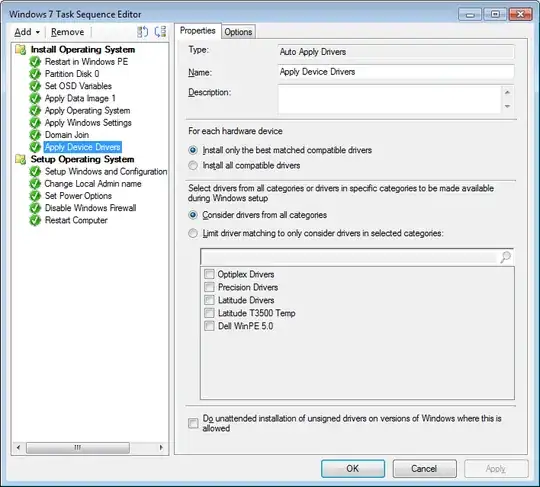Viewport: 540px width, 487px height.
Task: Click green check icon beside Change Local Admin name
Action: pyautogui.click(x=35, y=184)
